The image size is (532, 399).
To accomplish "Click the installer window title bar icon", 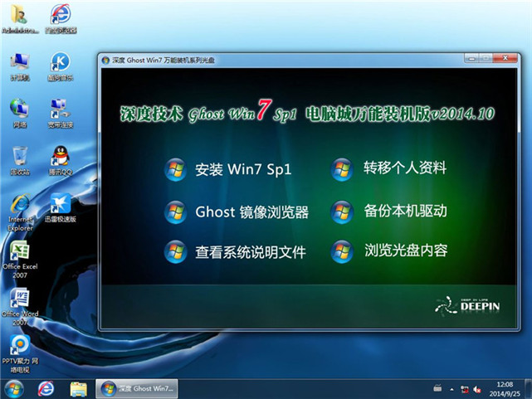I will [105, 61].
